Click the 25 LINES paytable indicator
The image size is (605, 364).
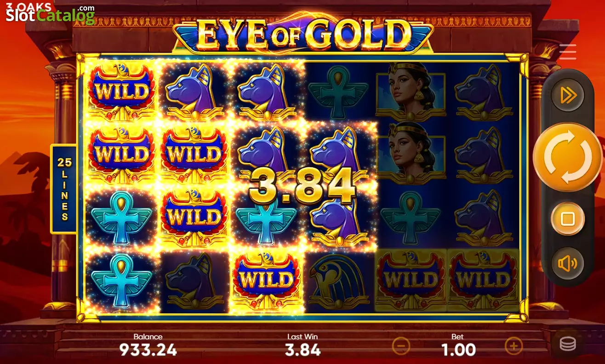pos(63,189)
